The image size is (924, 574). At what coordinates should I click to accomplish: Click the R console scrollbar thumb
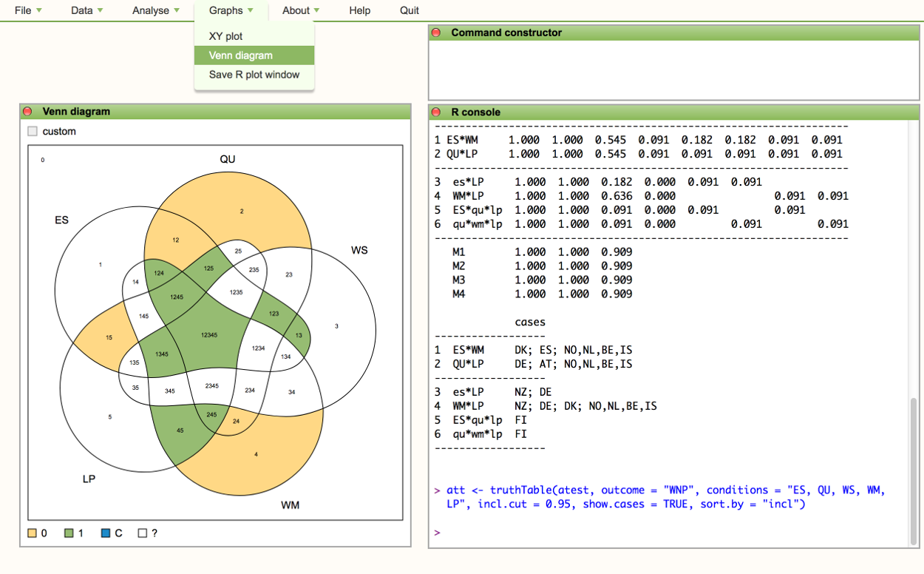pyautogui.click(x=915, y=472)
